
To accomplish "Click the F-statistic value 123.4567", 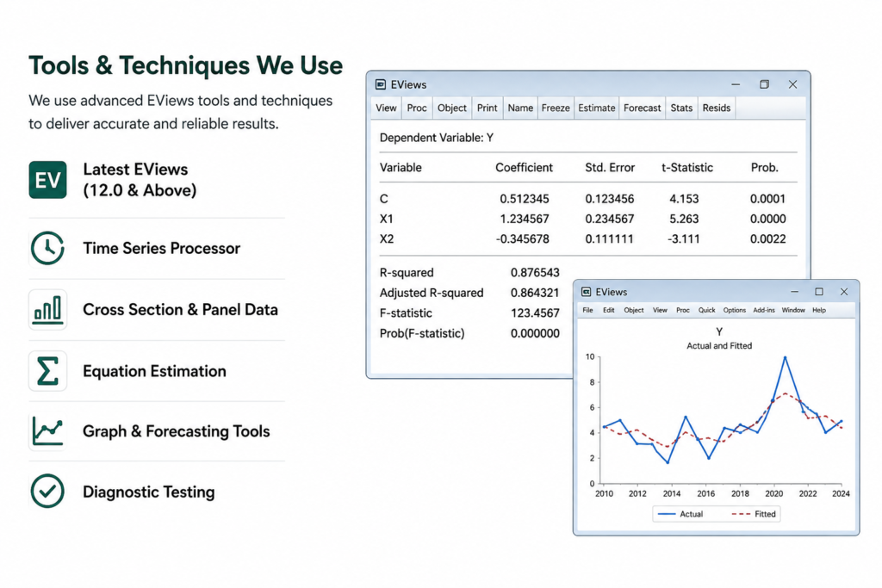I will click(535, 313).
